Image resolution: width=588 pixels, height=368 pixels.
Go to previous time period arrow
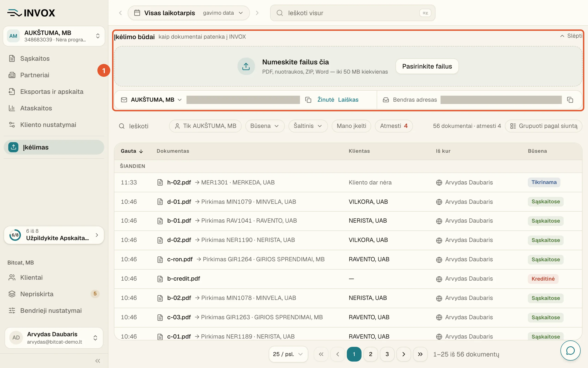(x=121, y=13)
